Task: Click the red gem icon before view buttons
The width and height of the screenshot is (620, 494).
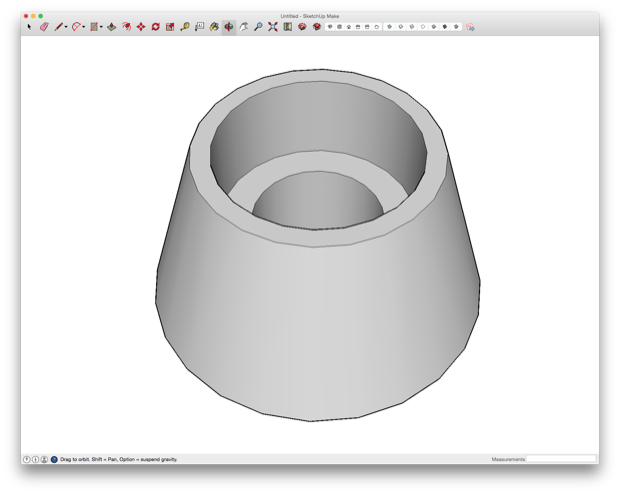Action: (x=317, y=27)
